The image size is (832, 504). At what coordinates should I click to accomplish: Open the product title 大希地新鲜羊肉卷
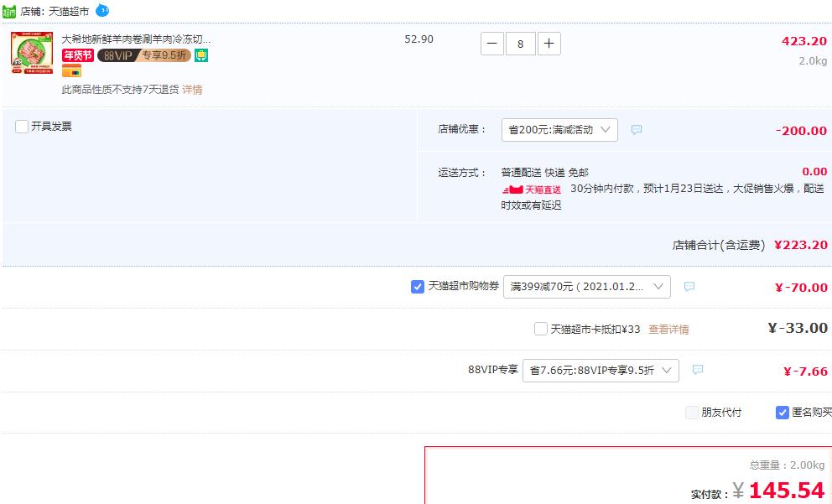pyautogui.click(x=136, y=39)
